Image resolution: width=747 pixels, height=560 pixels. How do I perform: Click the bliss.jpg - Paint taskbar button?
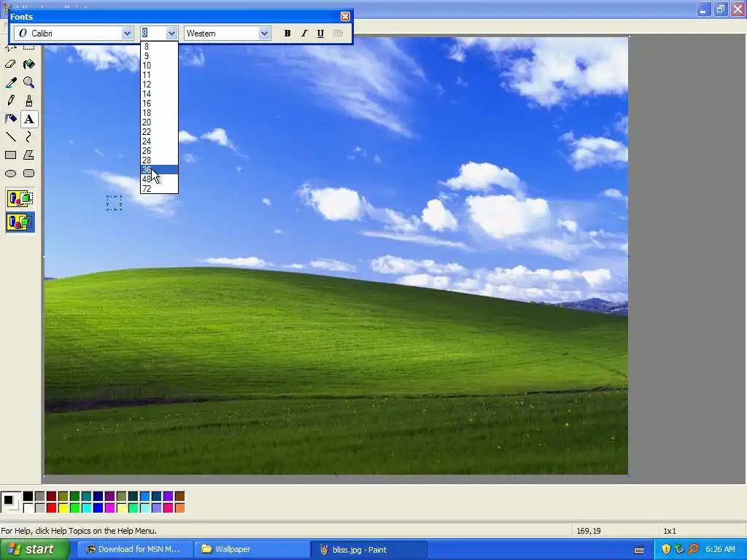tap(369, 550)
